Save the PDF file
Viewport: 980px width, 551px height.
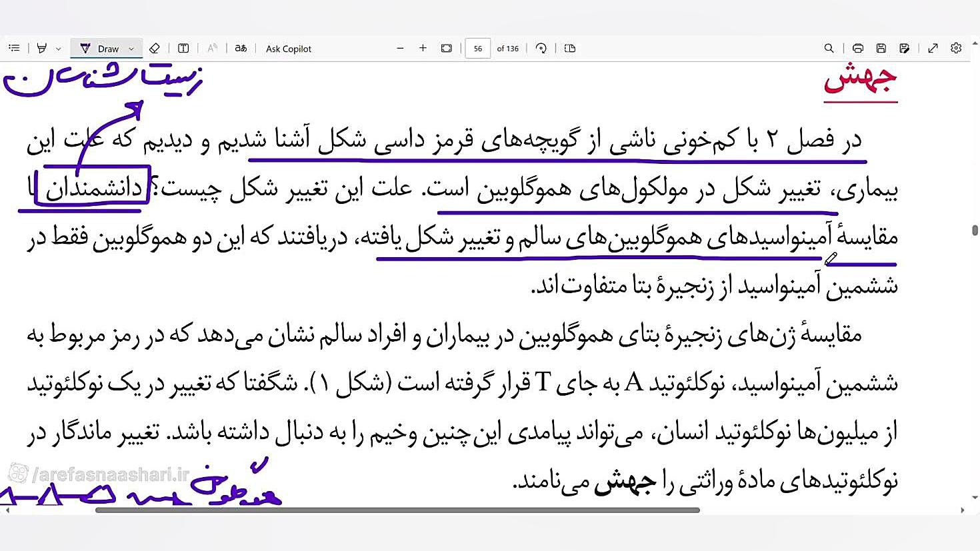[x=881, y=48]
